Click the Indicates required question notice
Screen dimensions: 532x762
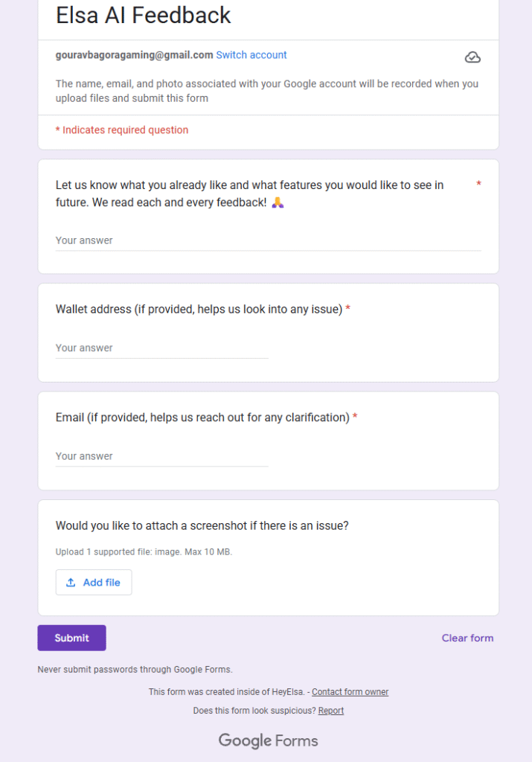pos(122,129)
